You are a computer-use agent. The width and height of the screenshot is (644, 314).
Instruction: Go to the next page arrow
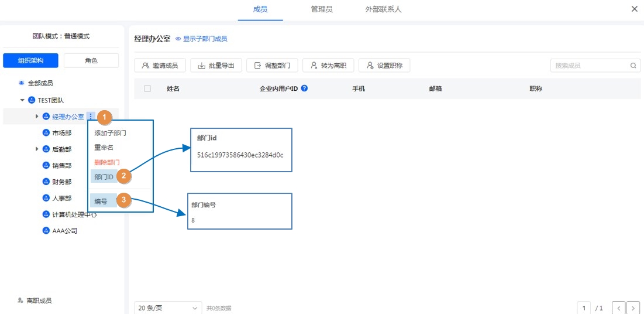click(x=633, y=308)
